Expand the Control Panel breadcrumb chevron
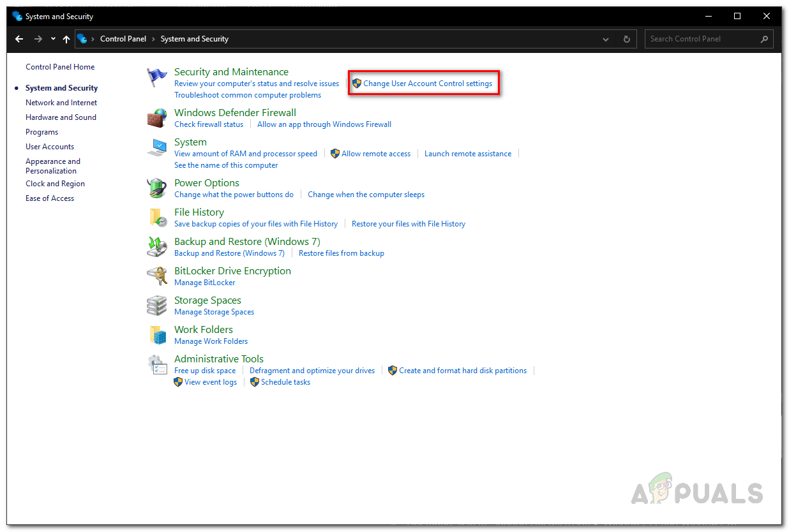This screenshot has width=789, height=532. (153, 39)
